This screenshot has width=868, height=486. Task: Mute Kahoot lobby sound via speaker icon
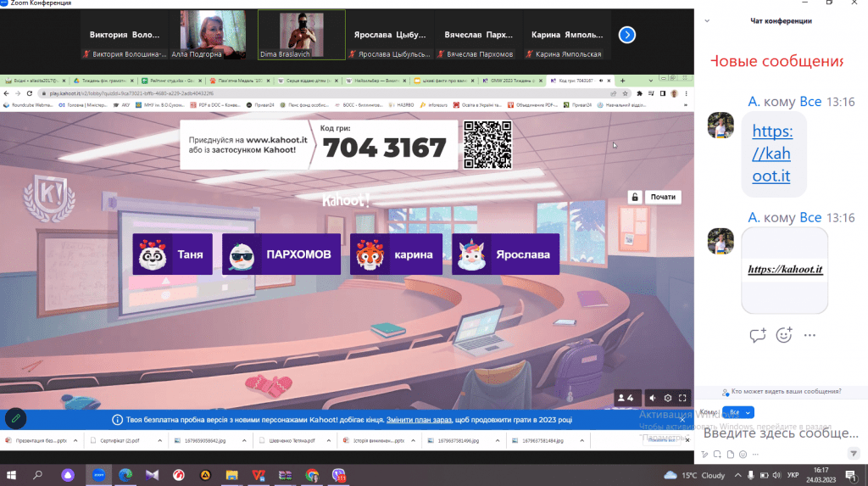click(x=652, y=398)
